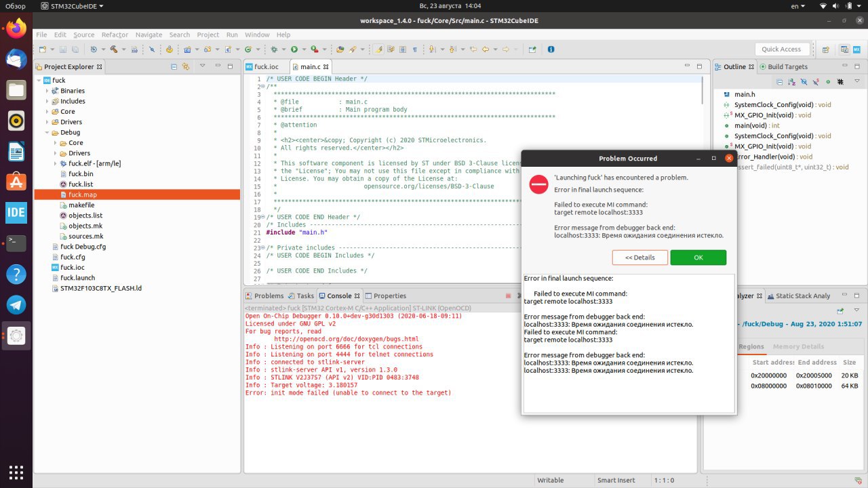Click the Build hammer toolbar icon

point(115,49)
